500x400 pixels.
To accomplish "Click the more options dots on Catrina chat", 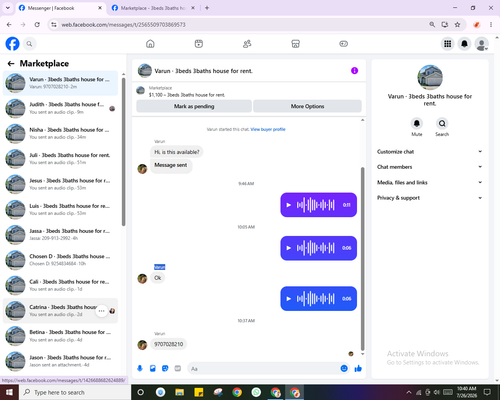I will [101, 311].
